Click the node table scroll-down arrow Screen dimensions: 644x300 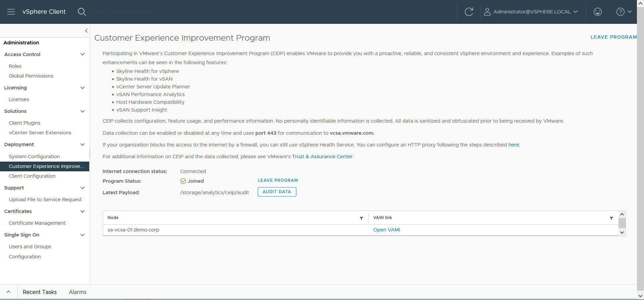[622, 232]
